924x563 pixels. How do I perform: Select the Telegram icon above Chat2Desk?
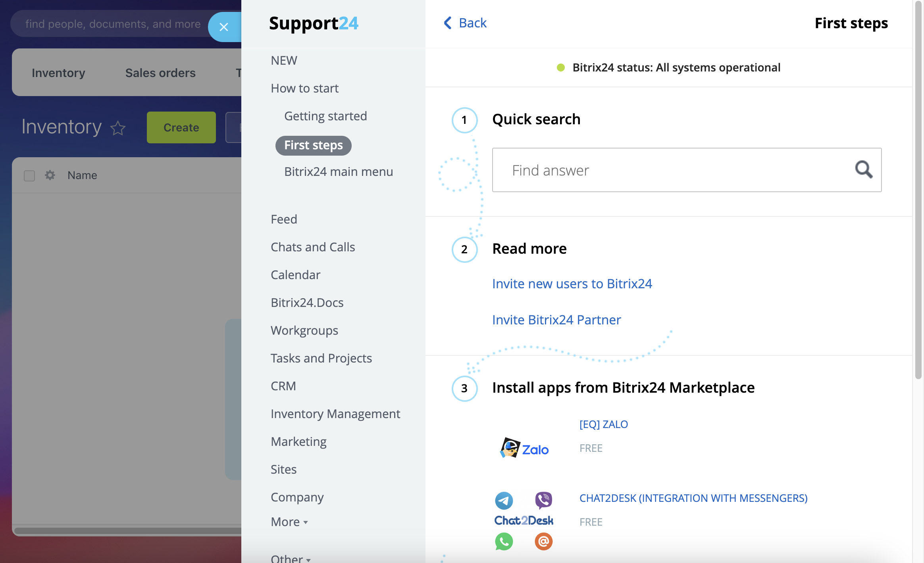(x=503, y=500)
